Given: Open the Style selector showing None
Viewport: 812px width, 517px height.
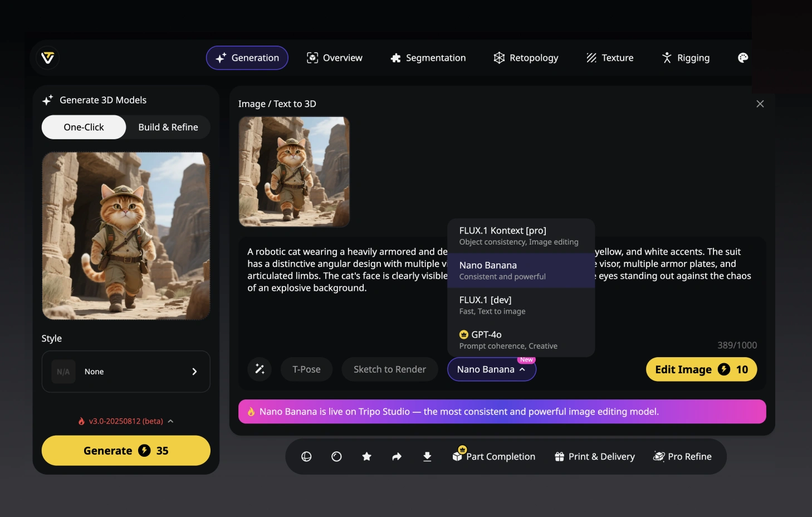Looking at the screenshot, I should pyautogui.click(x=126, y=372).
